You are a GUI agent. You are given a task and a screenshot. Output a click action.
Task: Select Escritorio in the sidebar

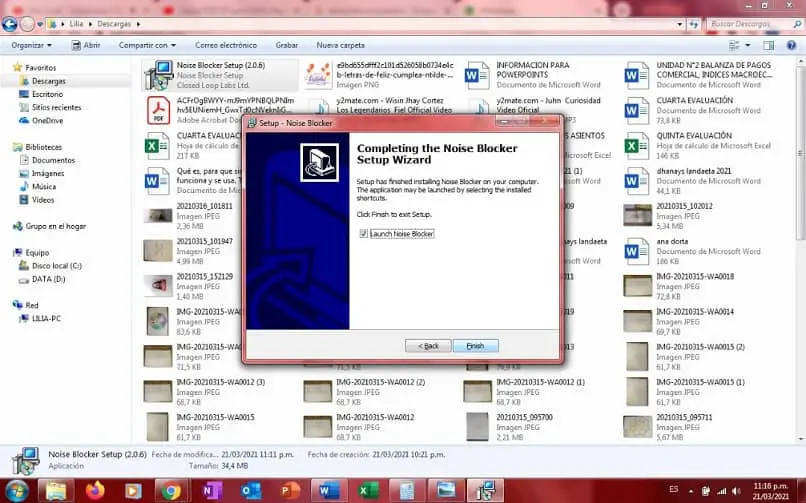pos(47,94)
